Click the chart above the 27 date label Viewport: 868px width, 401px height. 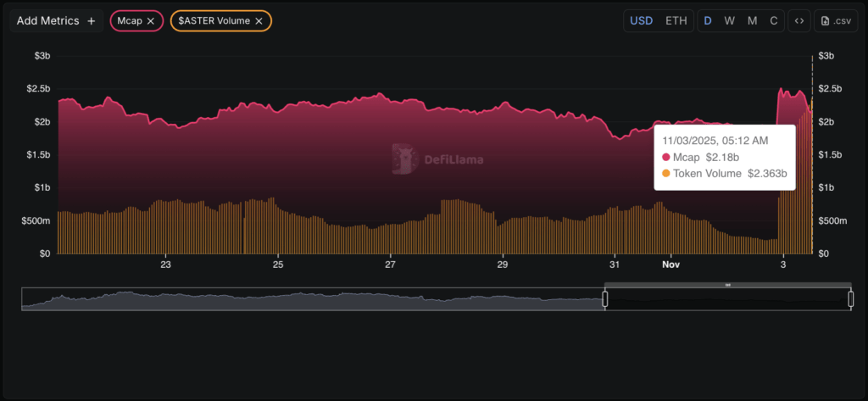click(391, 170)
